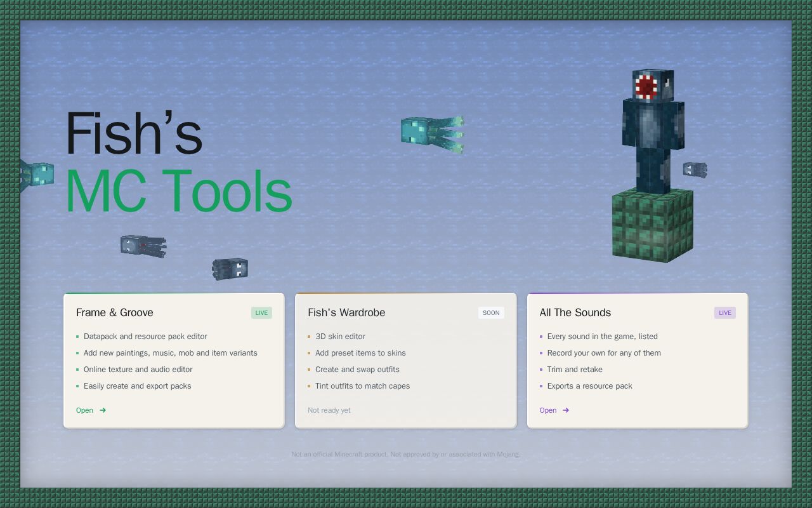Click the dark squid just above the Frame & Groove card

pyautogui.click(x=230, y=269)
